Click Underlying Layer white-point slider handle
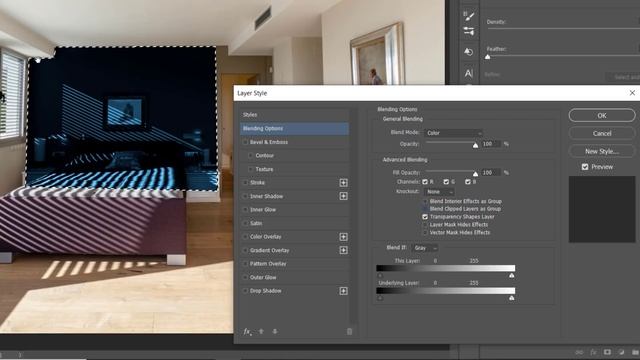 (512, 298)
